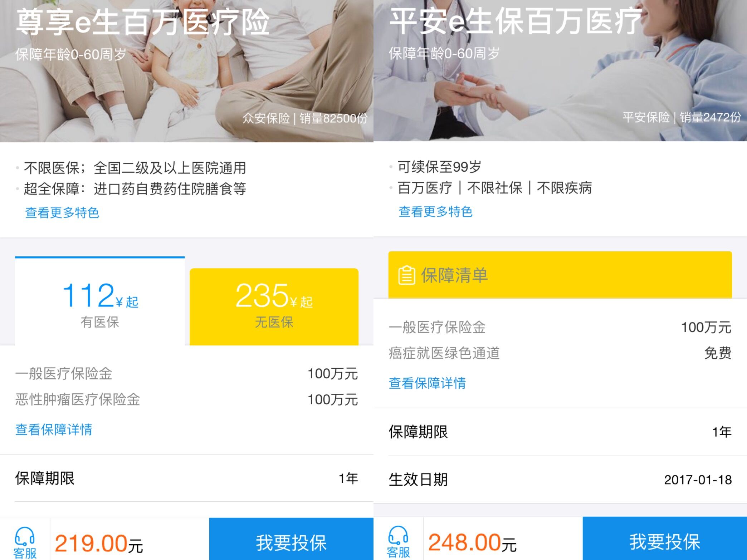Change the 生效日期 2017-01-18 value

[x=697, y=480]
